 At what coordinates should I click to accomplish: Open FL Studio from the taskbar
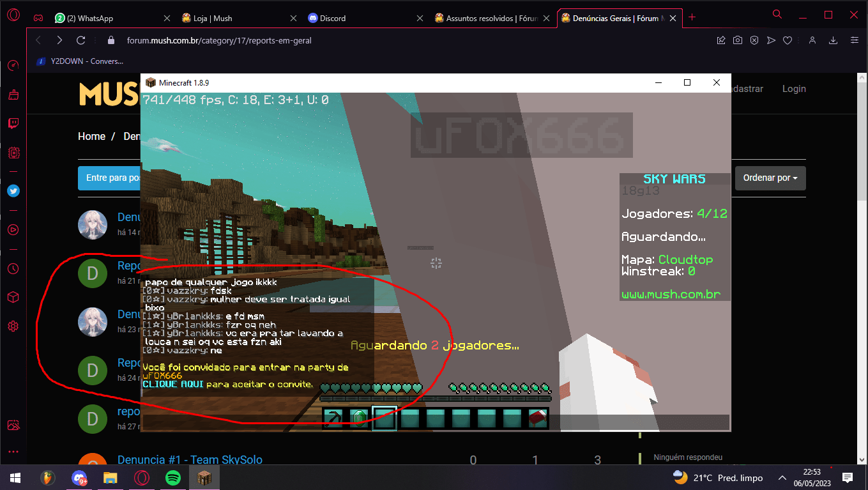tap(48, 477)
